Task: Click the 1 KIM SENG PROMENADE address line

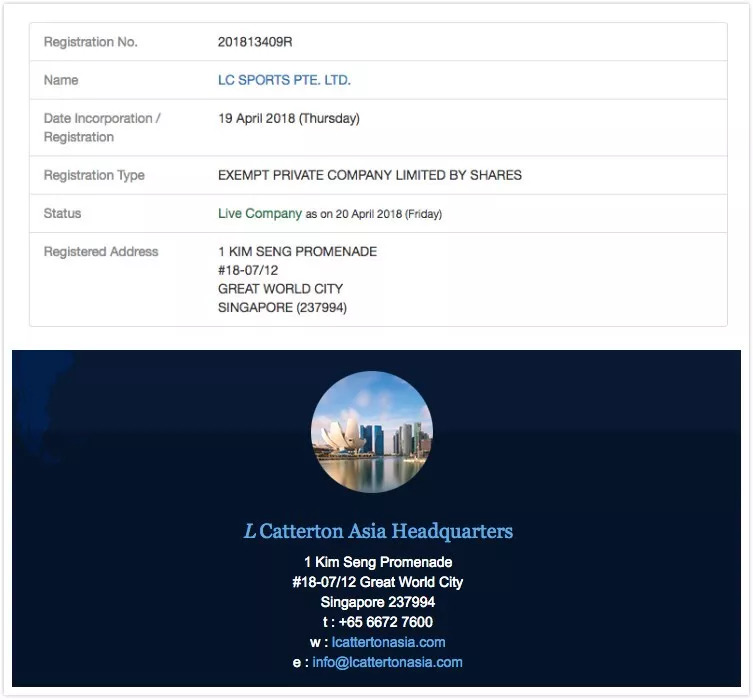Action: (x=297, y=251)
